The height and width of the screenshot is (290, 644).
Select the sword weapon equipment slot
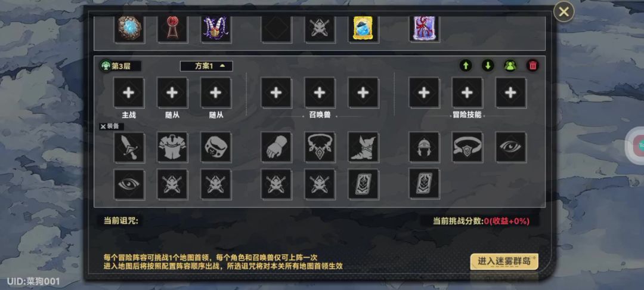[x=129, y=147]
